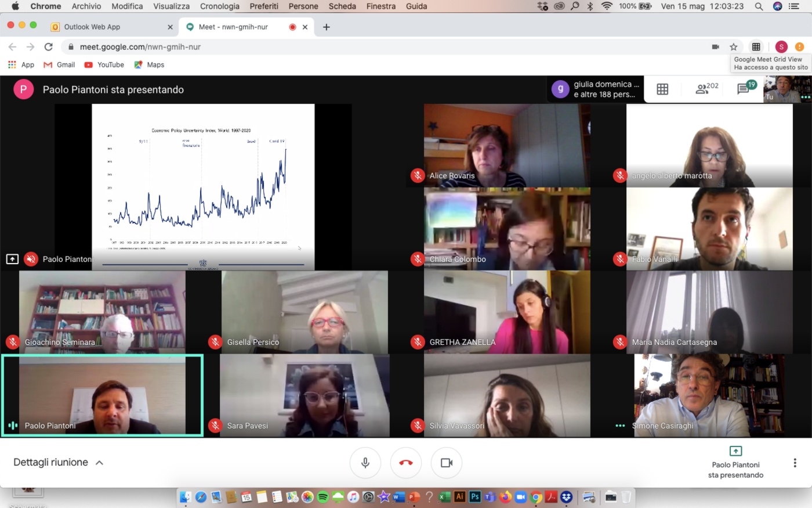
Task: Open the Cronologia menu in menu bar
Action: point(219,6)
